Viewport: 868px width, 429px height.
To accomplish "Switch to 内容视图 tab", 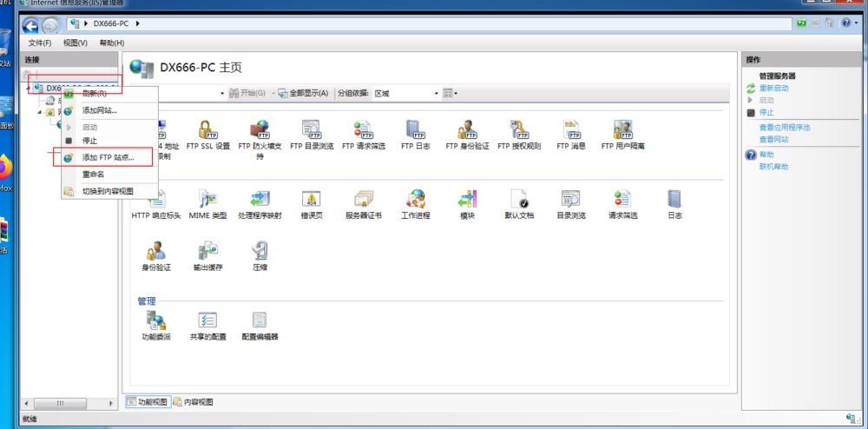I will click(194, 402).
